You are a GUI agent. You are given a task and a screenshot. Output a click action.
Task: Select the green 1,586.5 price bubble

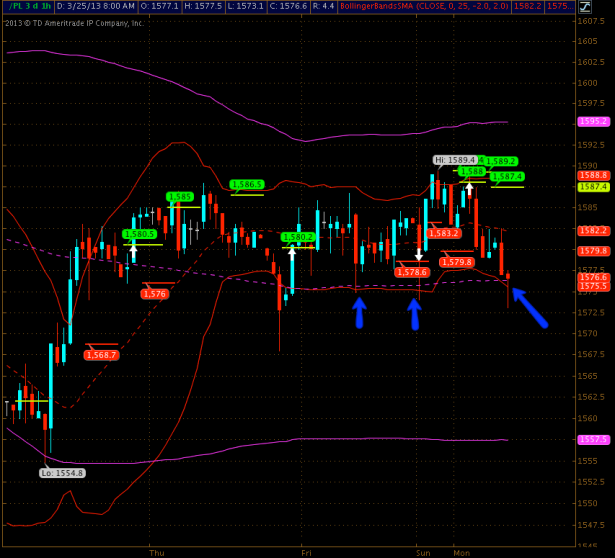(246, 184)
